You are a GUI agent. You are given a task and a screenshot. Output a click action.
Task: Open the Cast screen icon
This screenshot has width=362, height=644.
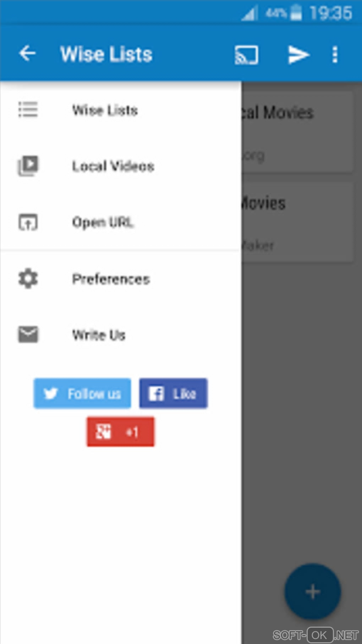[x=246, y=55]
